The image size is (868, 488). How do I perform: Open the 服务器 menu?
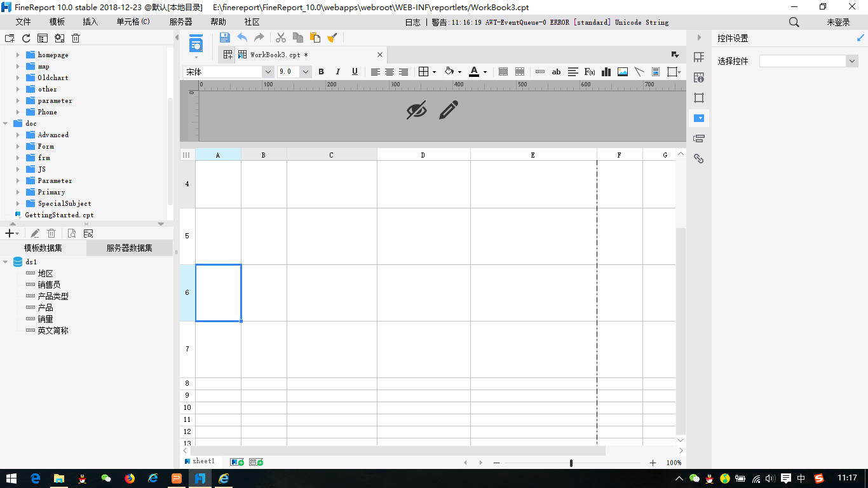click(x=181, y=22)
